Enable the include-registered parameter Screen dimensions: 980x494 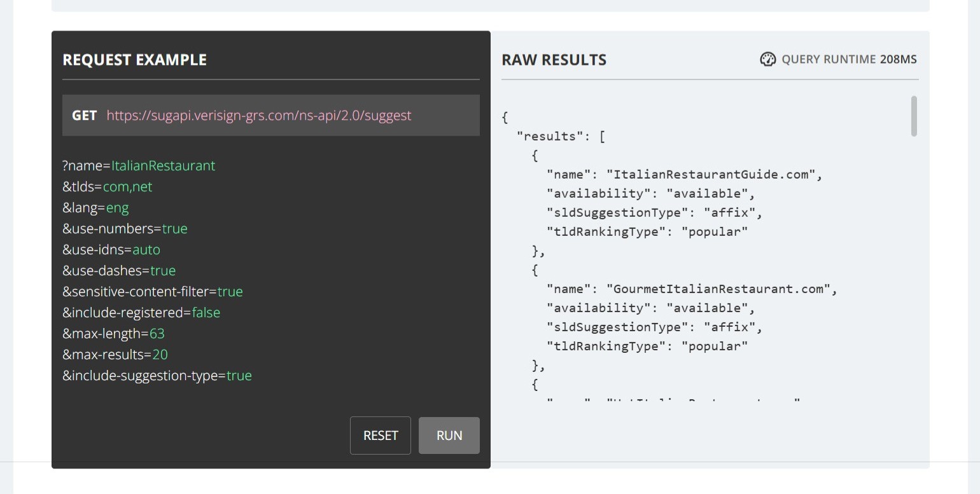coord(206,312)
